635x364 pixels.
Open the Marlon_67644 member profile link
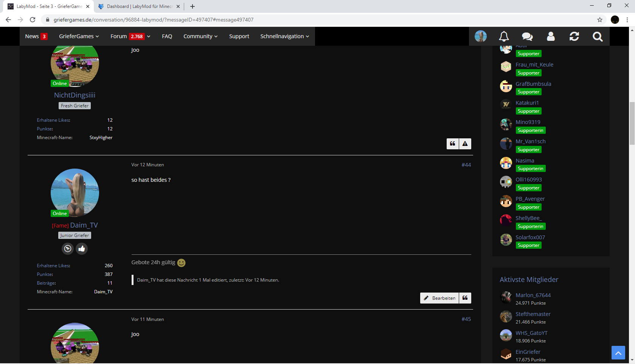point(533,295)
